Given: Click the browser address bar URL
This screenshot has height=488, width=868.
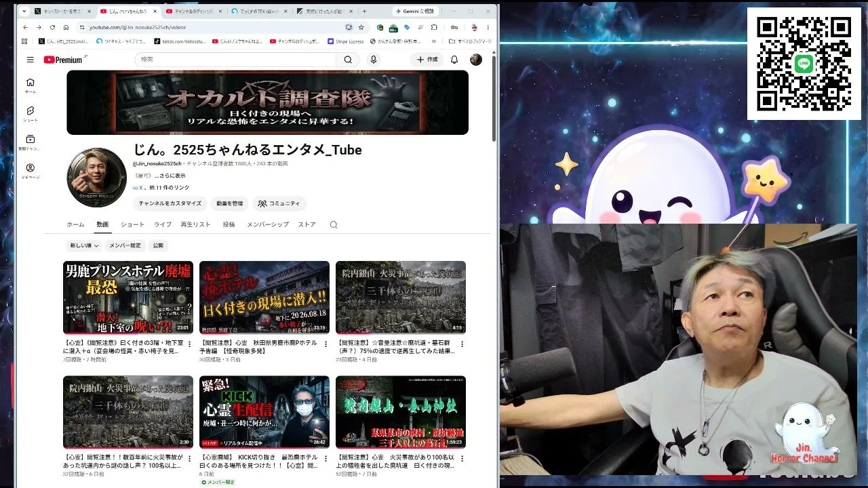Looking at the screenshot, I should click(138, 27).
